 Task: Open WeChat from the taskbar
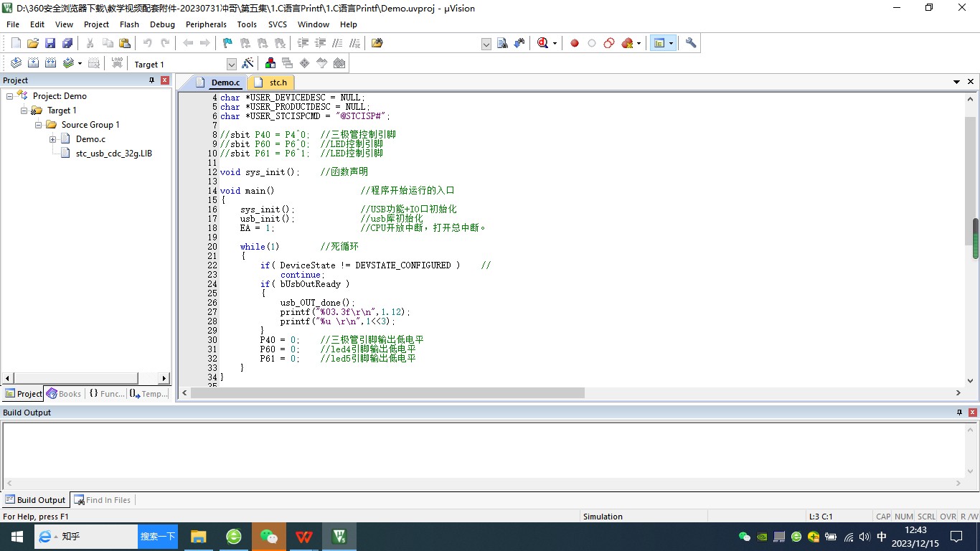pyautogui.click(x=269, y=537)
